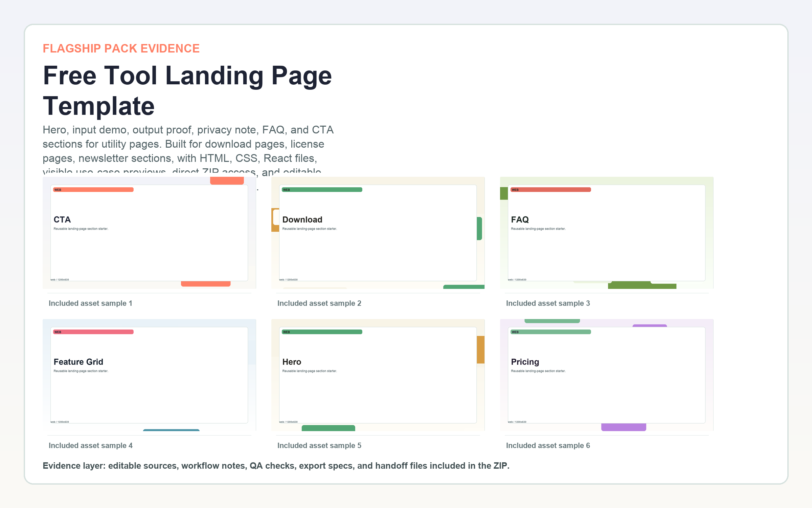Click 'Included asset sample 5' caption

319,445
